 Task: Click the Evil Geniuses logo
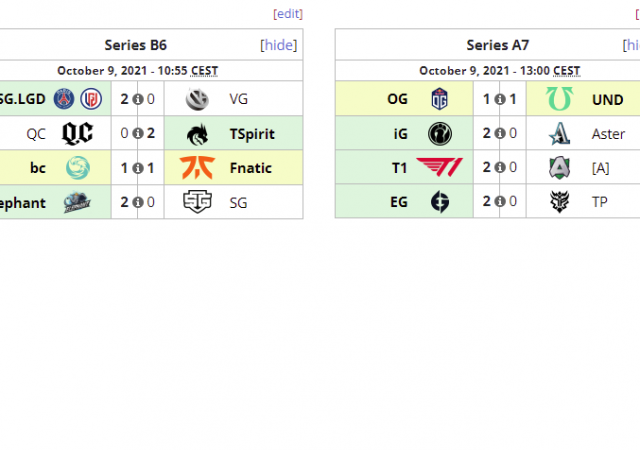pos(440,201)
